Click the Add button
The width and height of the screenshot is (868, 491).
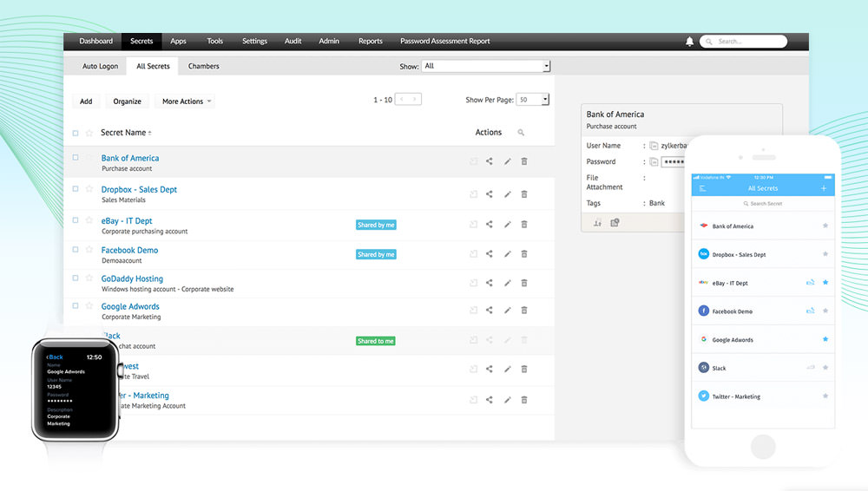coord(86,101)
